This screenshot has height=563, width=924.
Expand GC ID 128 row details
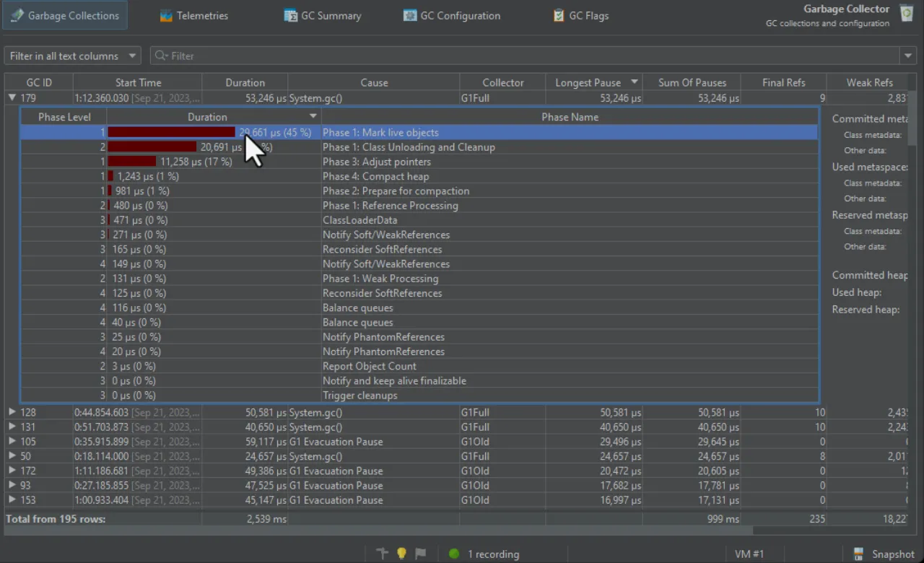12,412
